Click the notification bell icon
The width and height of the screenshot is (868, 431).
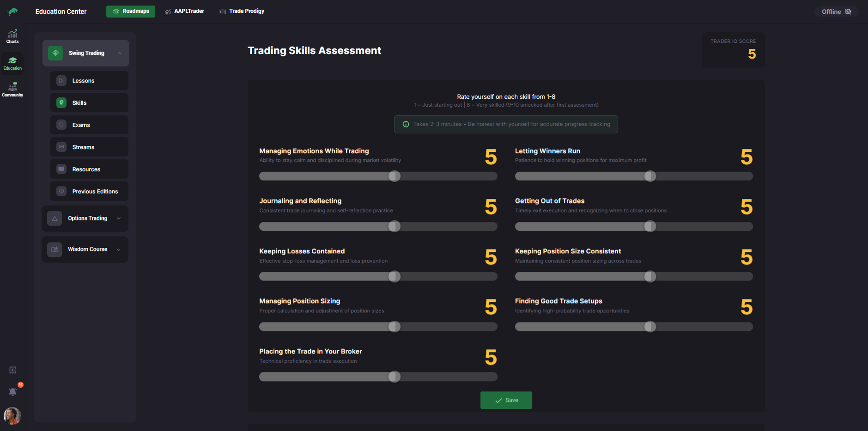click(13, 392)
